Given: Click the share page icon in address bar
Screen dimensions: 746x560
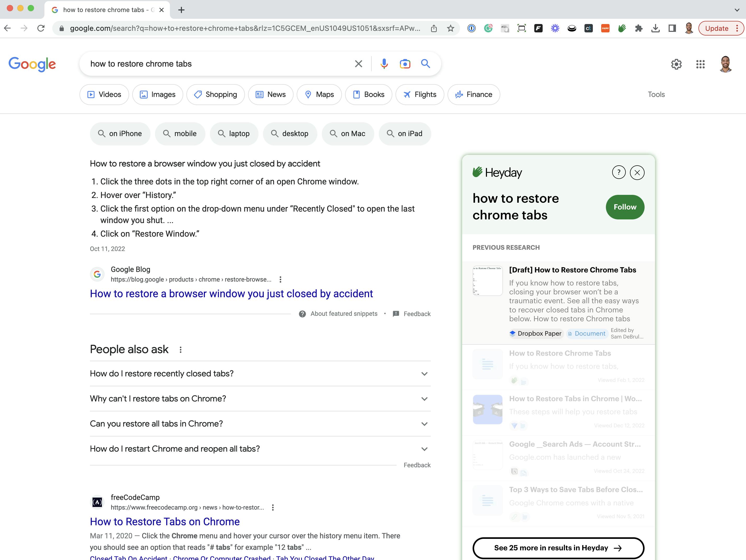Looking at the screenshot, I should point(434,28).
